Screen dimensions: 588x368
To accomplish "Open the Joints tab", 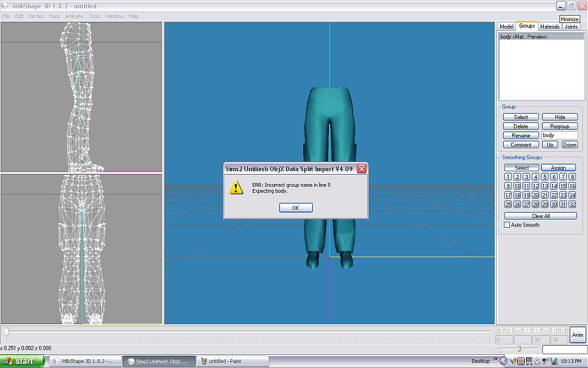I will tap(571, 26).
